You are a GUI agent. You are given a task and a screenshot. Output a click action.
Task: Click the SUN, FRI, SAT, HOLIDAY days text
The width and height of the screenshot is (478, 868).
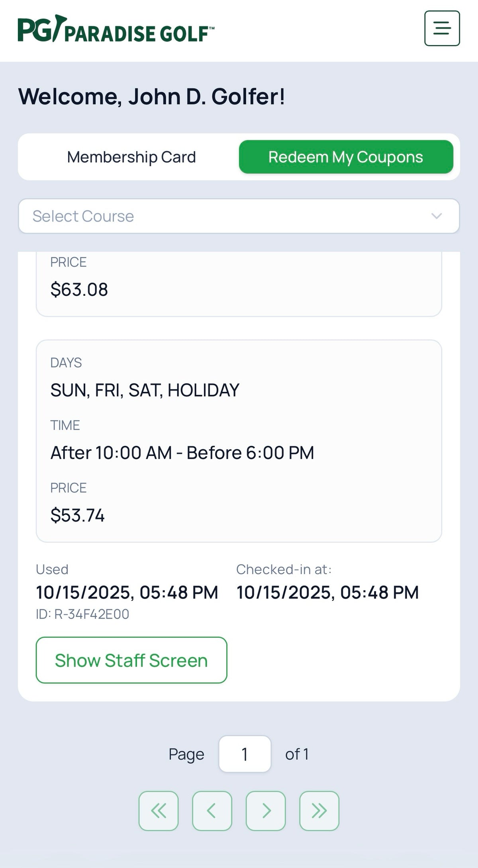(x=145, y=390)
